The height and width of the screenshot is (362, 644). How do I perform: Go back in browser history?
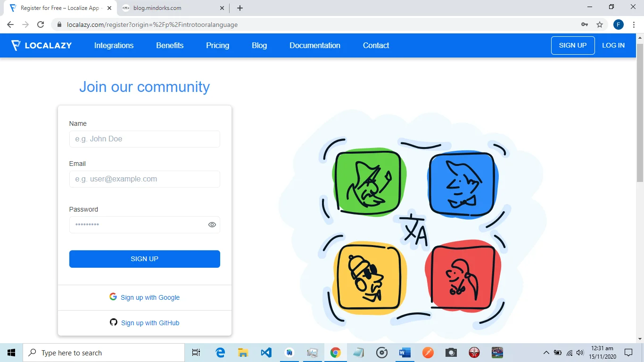tap(10, 25)
